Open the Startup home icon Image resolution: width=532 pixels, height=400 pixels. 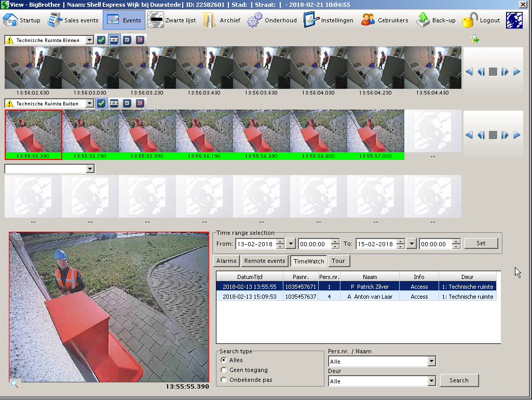coord(10,20)
